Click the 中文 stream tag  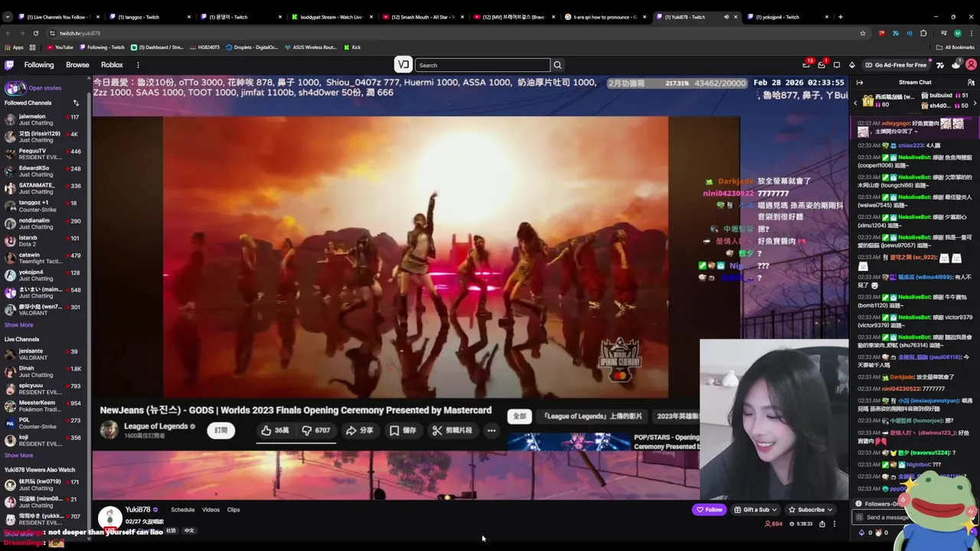click(189, 530)
